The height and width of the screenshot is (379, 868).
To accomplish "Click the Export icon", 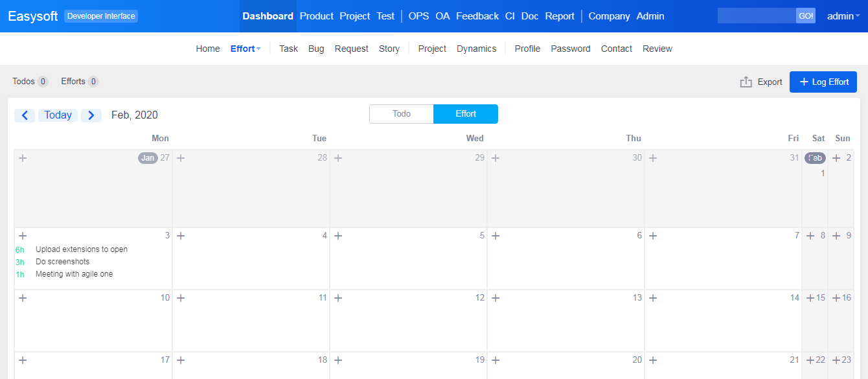I will (x=746, y=82).
